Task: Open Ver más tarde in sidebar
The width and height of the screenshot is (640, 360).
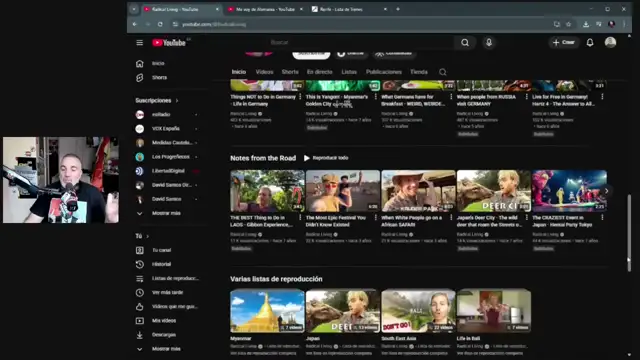Action: click(x=167, y=292)
